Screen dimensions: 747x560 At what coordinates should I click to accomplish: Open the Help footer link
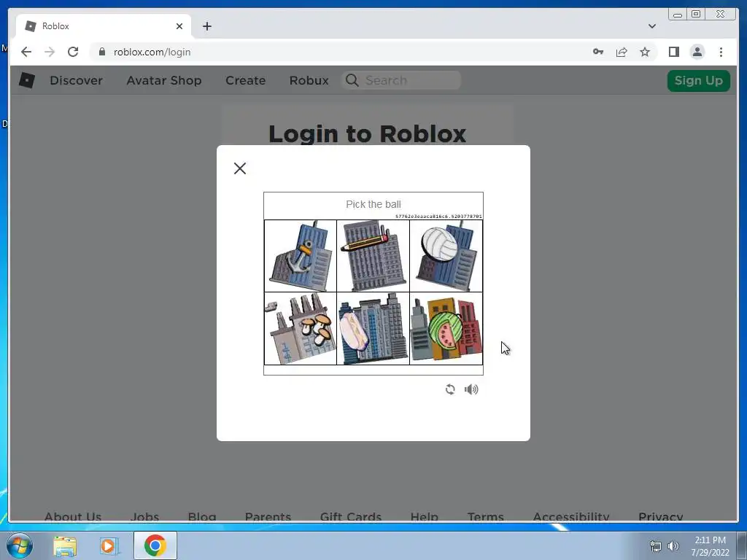pyautogui.click(x=425, y=516)
